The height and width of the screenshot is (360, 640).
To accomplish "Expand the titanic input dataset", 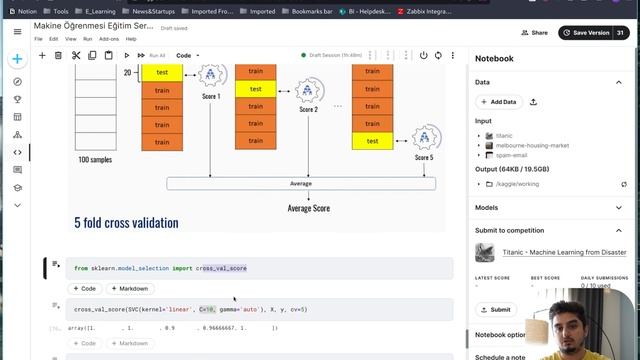I will tap(479, 136).
